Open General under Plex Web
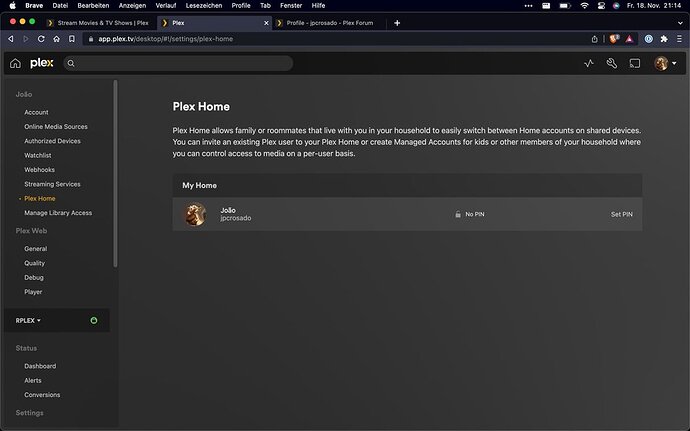Image resolution: width=690 pixels, height=431 pixels. [x=36, y=249]
